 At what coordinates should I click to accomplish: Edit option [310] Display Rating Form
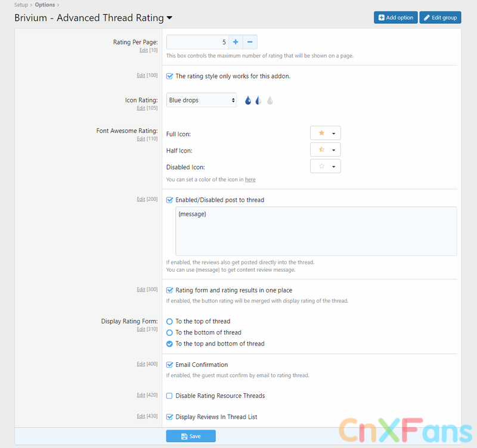click(141, 329)
